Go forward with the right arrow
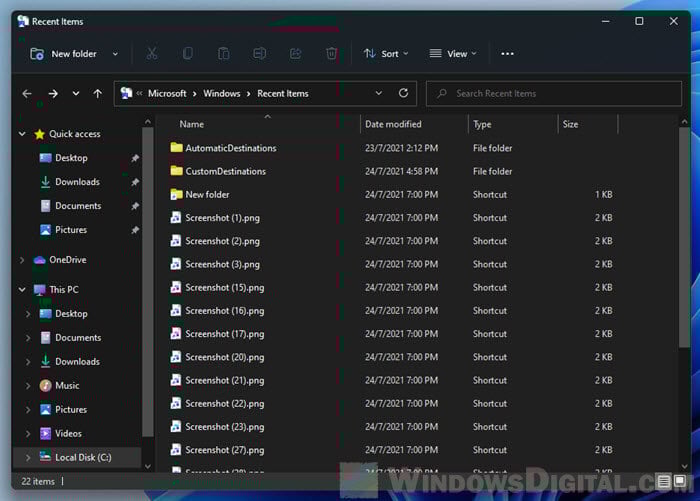Screen dimensions: 700x501 (x=53, y=94)
